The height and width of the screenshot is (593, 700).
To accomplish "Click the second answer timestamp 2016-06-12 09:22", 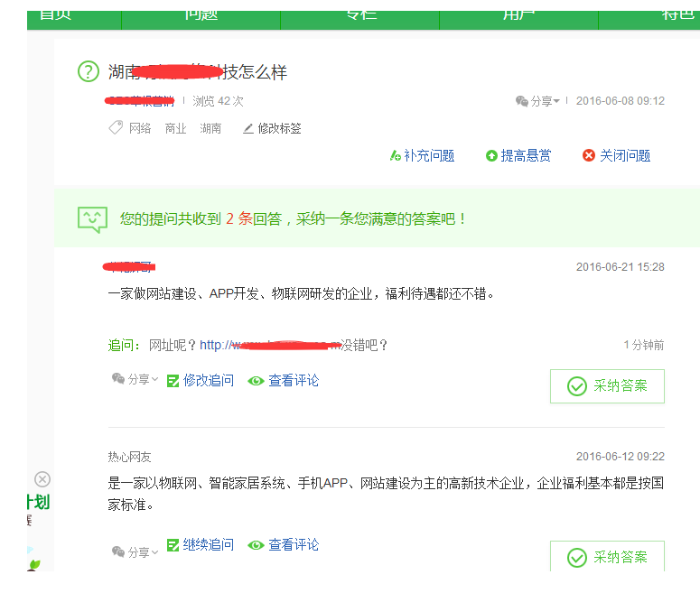I will pyautogui.click(x=621, y=457).
